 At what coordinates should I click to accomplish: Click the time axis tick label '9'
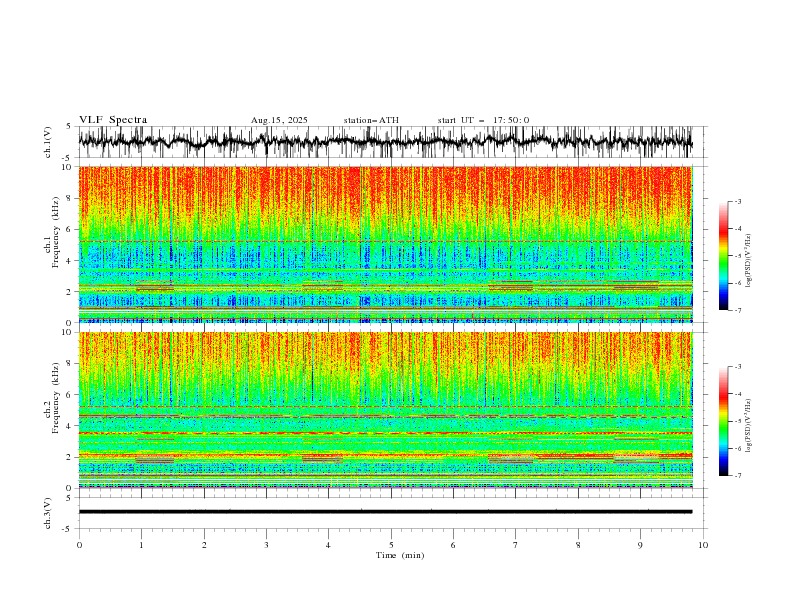point(640,545)
